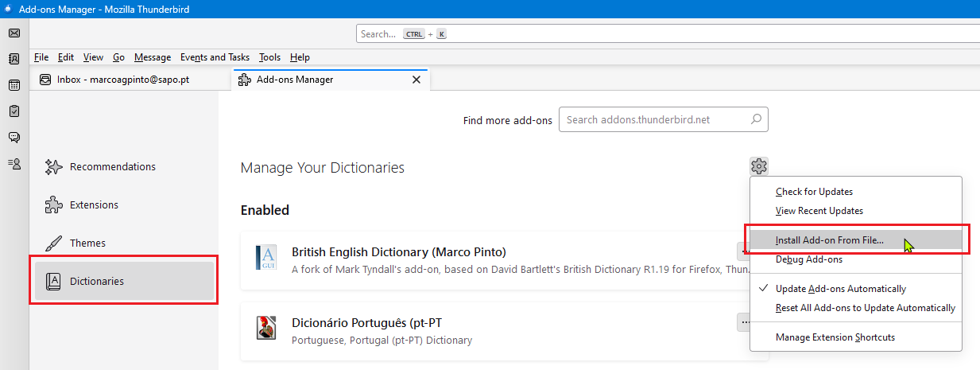Click the Thunderbird logo in title bar
980x370 pixels.
tap(8, 9)
